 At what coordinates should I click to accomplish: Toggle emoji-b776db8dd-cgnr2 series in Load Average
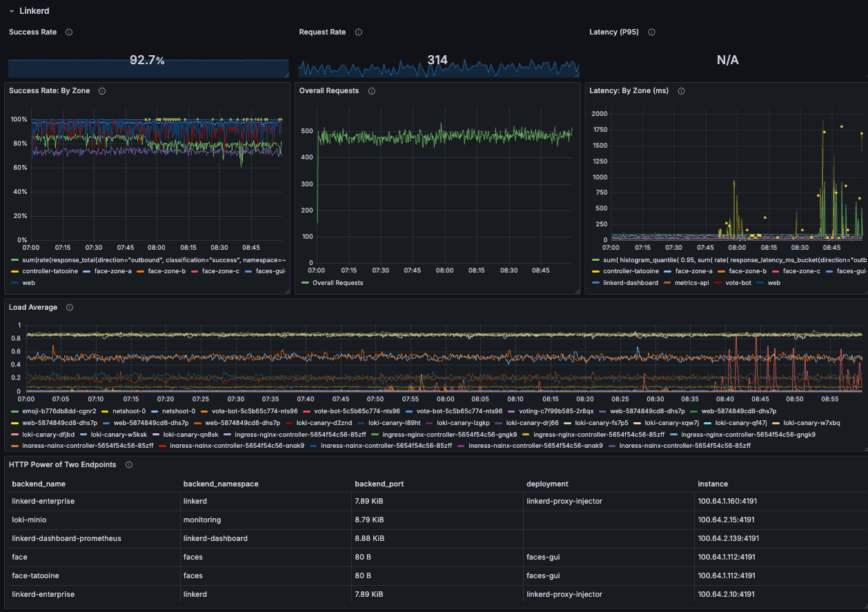pos(59,411)
